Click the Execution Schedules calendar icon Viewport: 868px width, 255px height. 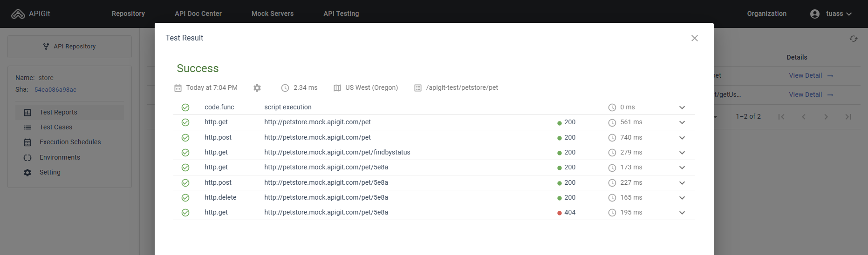tap(27, 142)
